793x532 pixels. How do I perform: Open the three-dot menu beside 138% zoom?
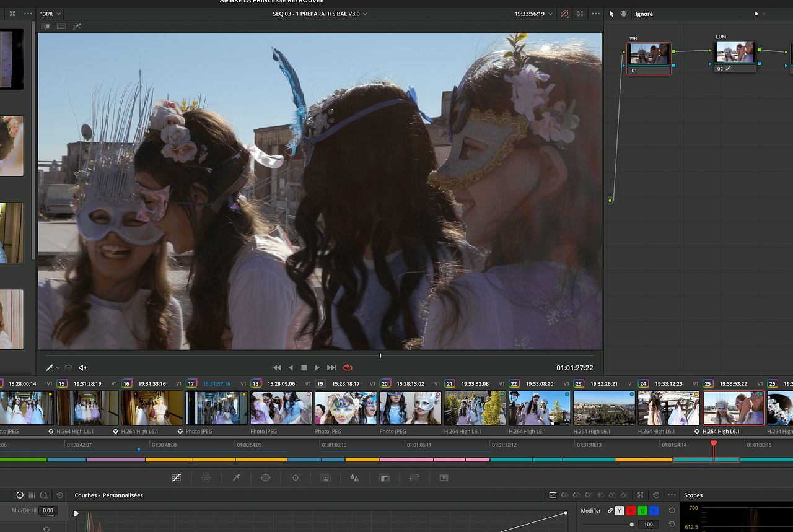point(28,14)
